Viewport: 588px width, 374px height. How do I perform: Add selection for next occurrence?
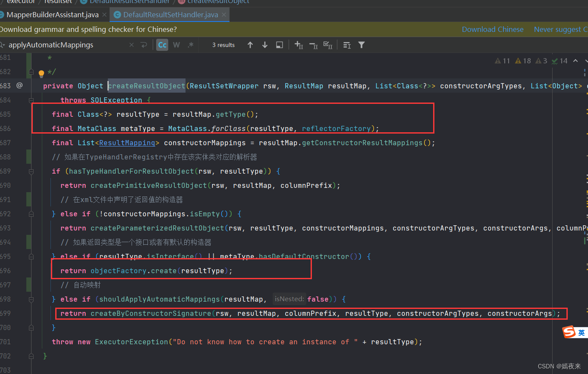(299, 45)
